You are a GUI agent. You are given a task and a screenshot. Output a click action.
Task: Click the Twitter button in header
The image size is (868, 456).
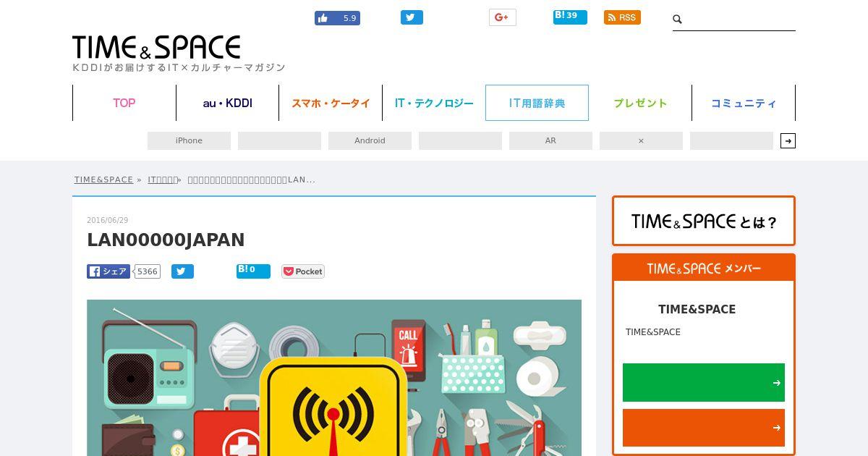412,17
